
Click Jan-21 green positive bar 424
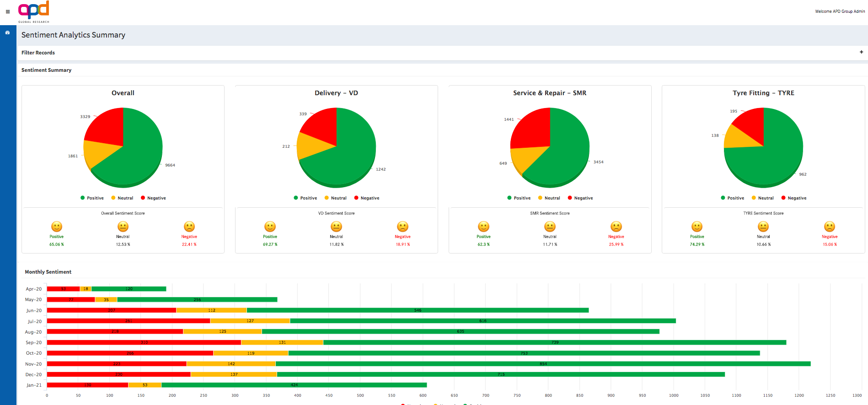tap(294, 385)
